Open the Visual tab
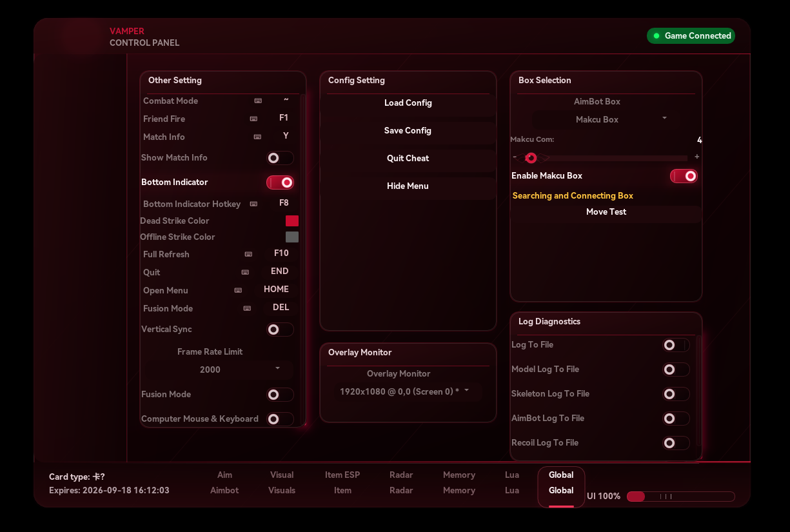This screenshot has width=790, height=532. tap(282, 483)
